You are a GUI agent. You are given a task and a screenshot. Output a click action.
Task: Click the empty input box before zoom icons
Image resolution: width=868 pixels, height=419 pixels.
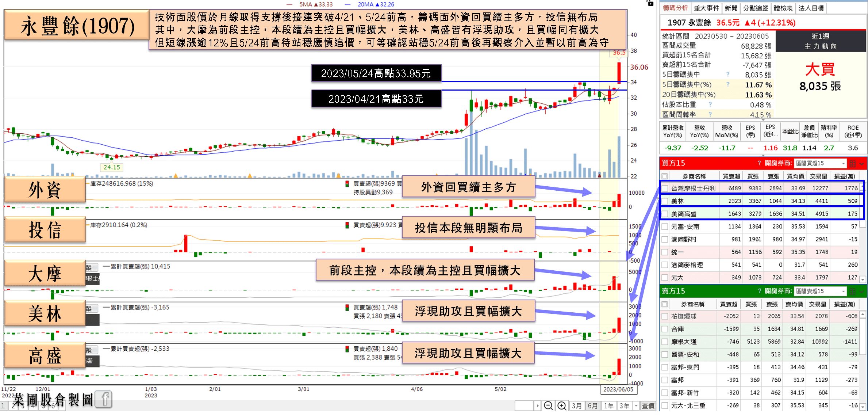[525, 406]
